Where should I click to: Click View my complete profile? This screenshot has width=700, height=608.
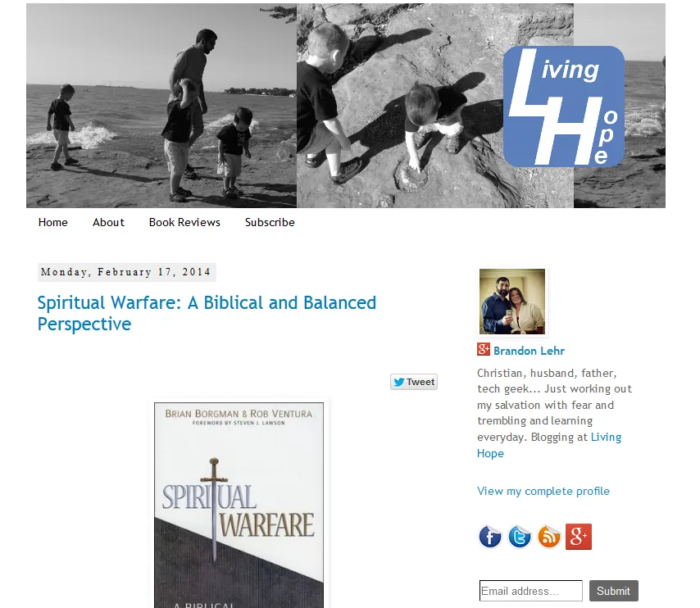543,491
